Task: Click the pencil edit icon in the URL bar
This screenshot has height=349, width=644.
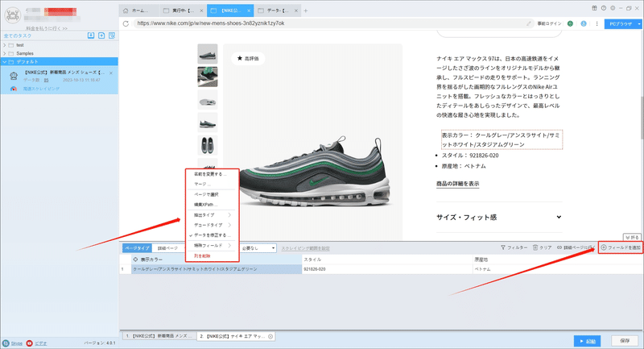Action: [x=529, y=23]
